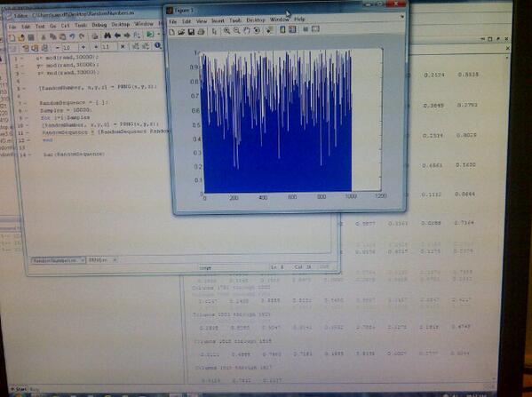The height and width of the screenshot is (397, 532).
Task: Print the figure via toolbar icon
Action: [x=201, y=32]
